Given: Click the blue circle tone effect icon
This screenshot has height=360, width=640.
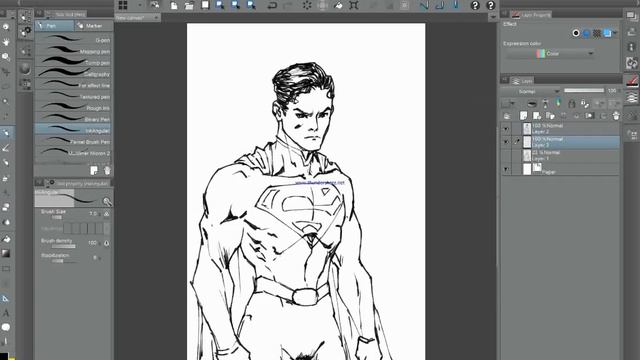Looking at the screenshot, I should [586, 33].
